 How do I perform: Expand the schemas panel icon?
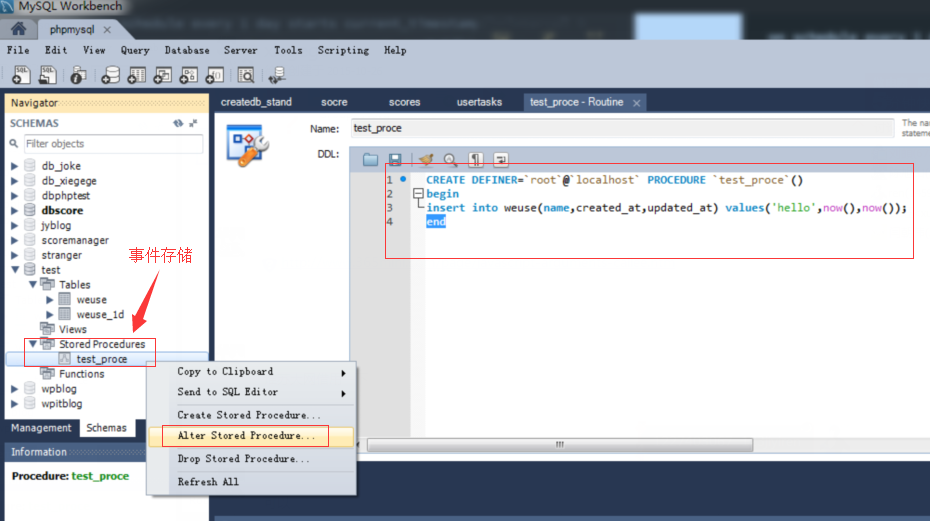(x=193, y=123)
